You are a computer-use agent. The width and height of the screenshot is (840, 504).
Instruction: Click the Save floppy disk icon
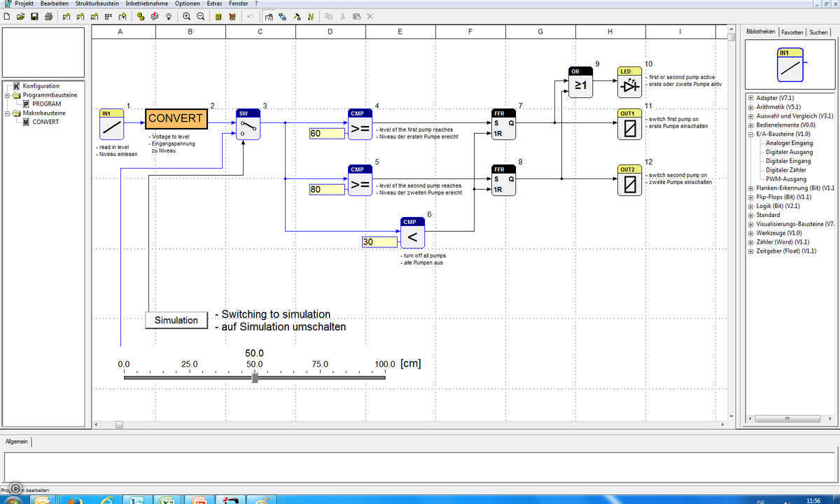[x=34, y=16]
